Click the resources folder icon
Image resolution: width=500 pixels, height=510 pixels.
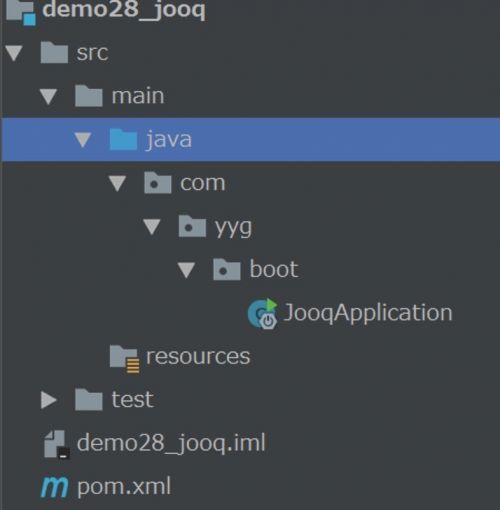(x=124, y=359)
